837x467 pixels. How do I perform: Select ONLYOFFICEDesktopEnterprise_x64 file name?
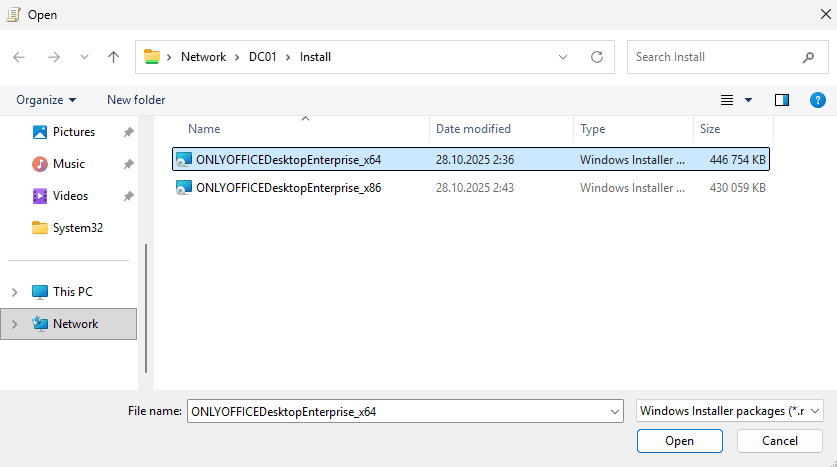point(288,160)
